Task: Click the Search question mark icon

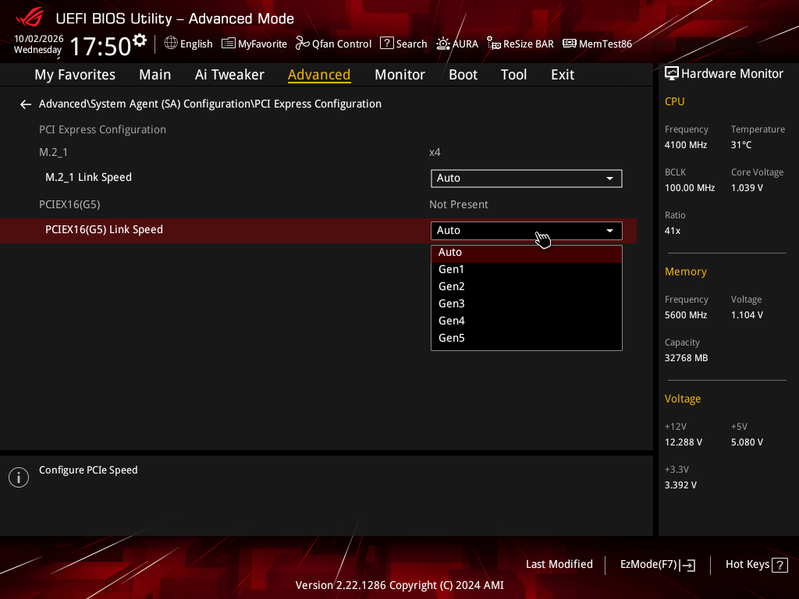Action: 387,43
